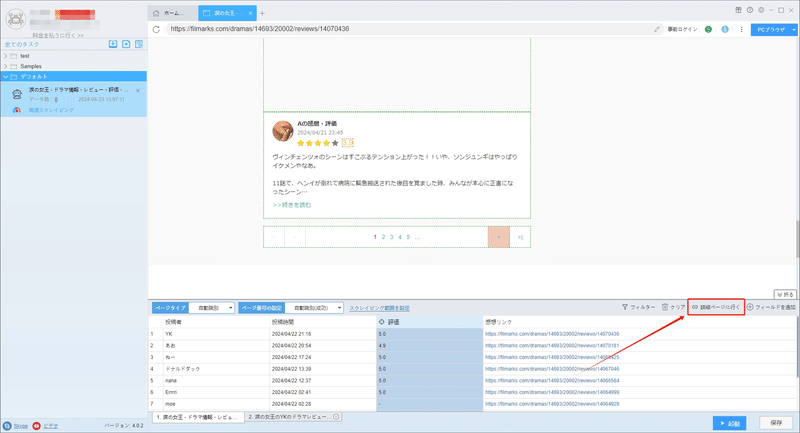The height and width of the screenshot is (433, 800).
Task: Open the ページタイプ dropdown
Action: 212,308
